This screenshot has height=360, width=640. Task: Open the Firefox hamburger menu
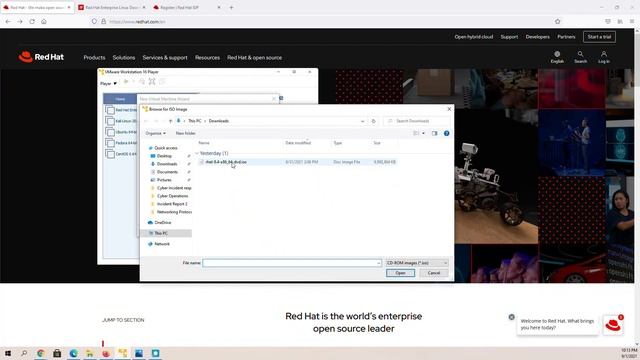click(x=632, y=22)
